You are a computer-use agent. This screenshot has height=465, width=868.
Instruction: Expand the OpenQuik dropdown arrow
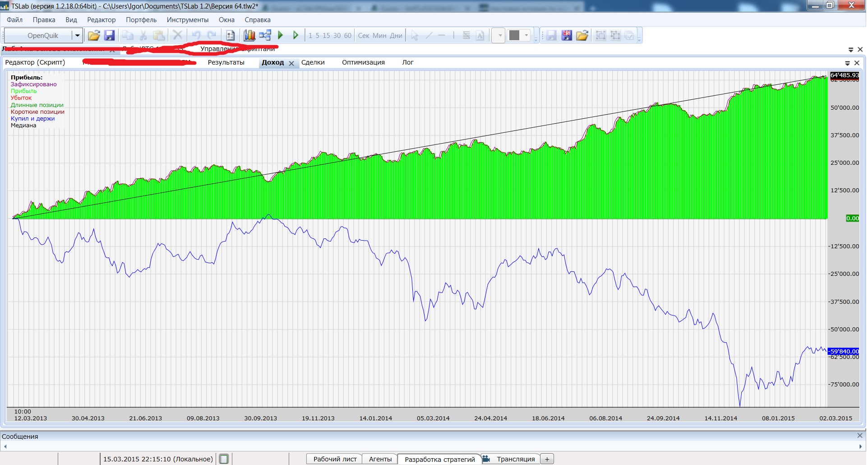pyautogui.click(x=77, y=36)
